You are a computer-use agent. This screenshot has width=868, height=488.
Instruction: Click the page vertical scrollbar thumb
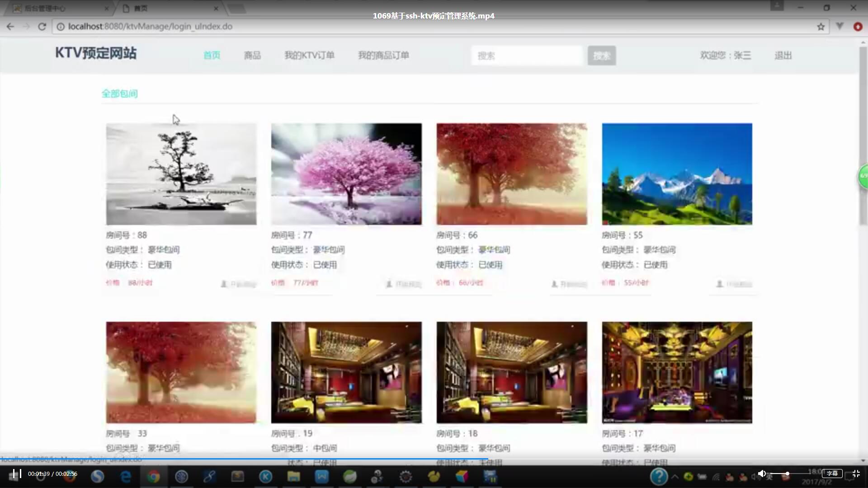click(x=863, y=136)
